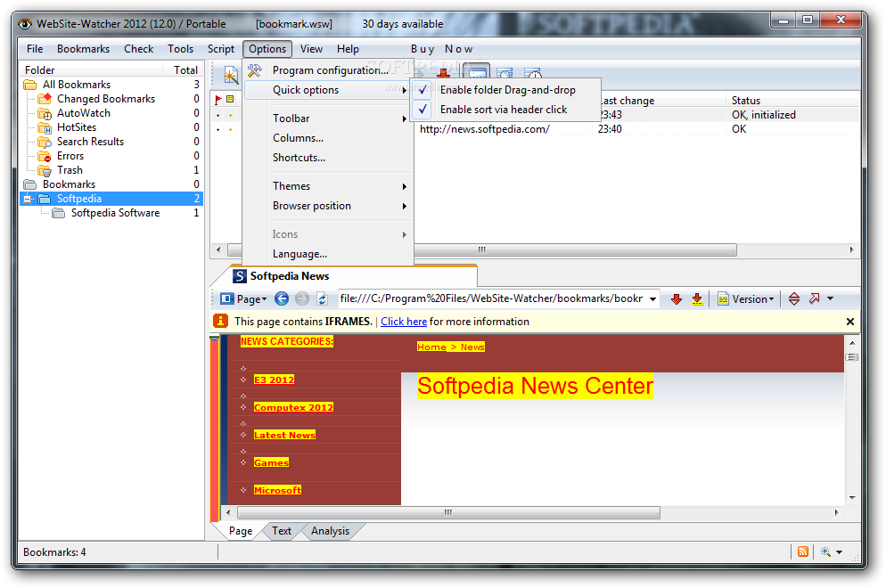Screen dimensions: 886x588
Task: Click the Changed Bookmarks folder icon
Action: 45,99
